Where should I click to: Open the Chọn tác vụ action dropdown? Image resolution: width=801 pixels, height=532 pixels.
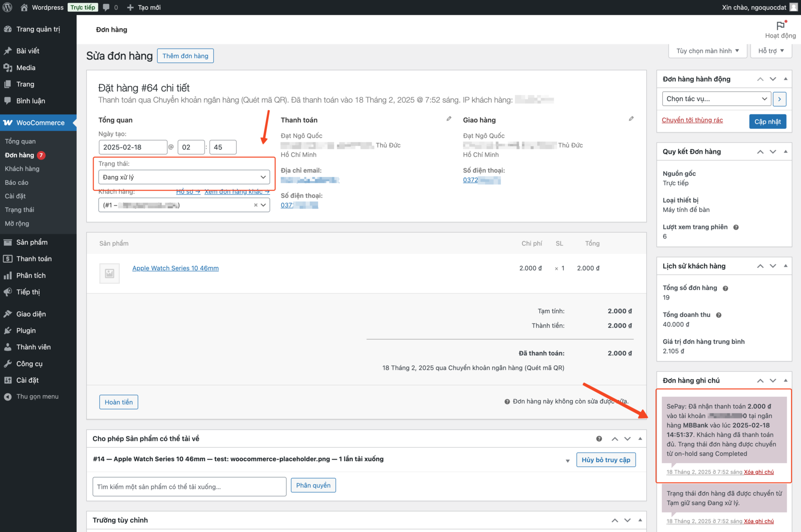point(716,99)
